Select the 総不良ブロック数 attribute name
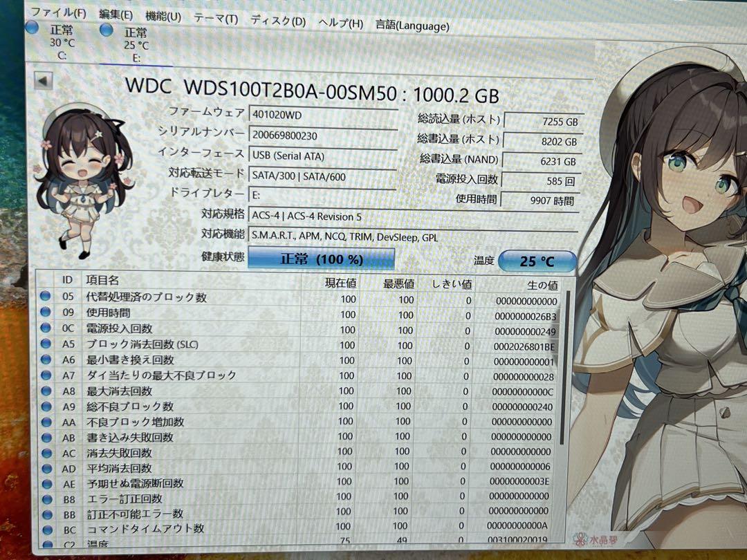 pos(130,407)
